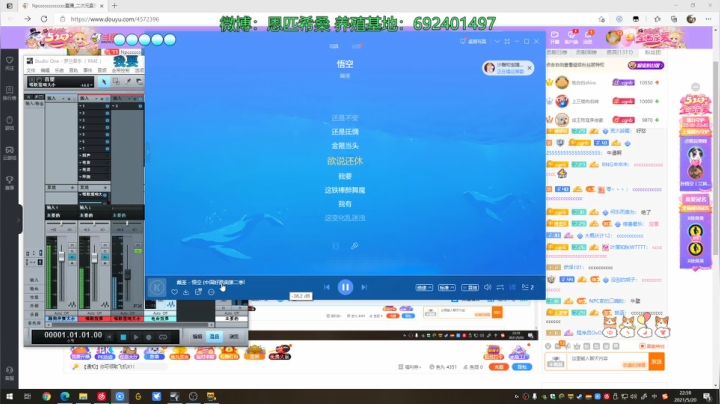Open the 关注 icon in Douyu sidebar
The height and width of the screenshot is (404, 720).
[10, 63]
